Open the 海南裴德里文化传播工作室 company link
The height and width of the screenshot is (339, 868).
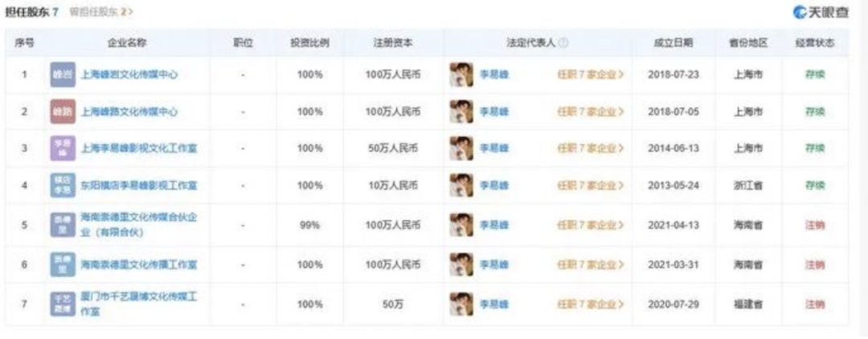point(139,264)
